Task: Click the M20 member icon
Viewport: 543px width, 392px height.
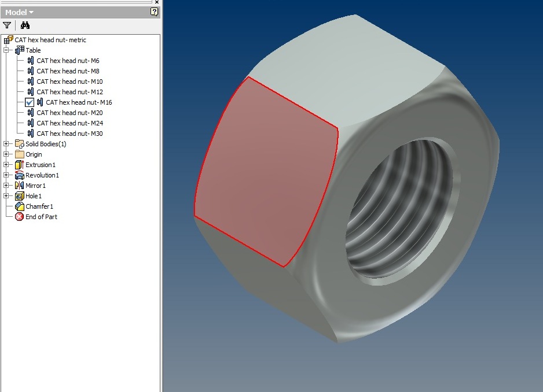Action: tap(31, 112)
